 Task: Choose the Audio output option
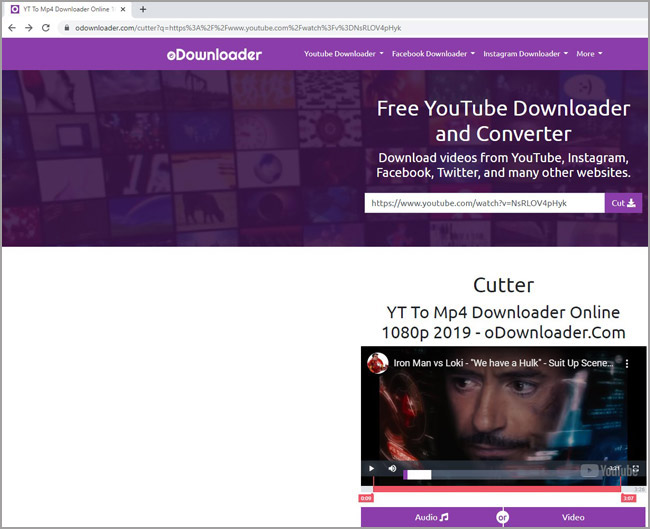tap(432, 517)
